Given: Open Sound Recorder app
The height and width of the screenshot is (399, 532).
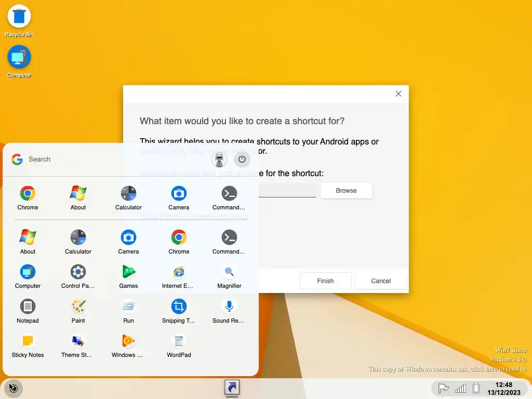Looking at the screenshot, I should tap(229, 311).
